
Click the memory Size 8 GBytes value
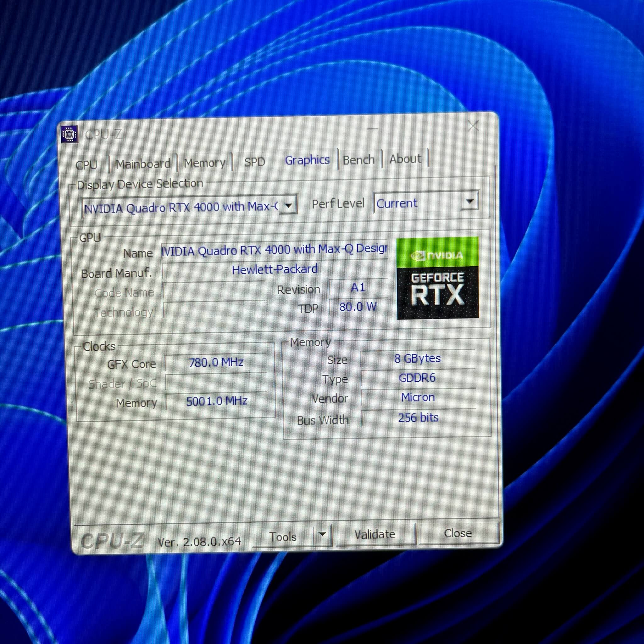pos(418,358)
